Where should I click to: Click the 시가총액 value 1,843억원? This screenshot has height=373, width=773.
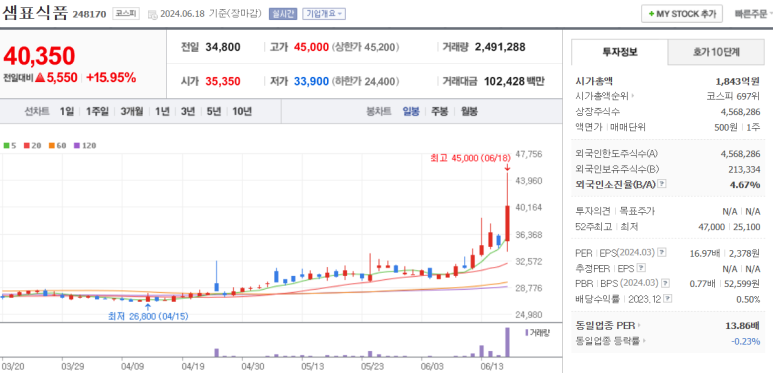(738, 81)
